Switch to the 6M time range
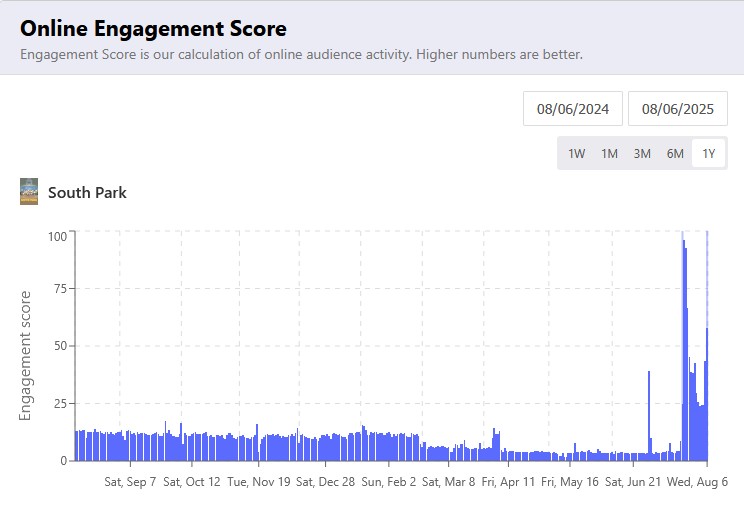Screen dimensions: 744x518 [675, 154]
